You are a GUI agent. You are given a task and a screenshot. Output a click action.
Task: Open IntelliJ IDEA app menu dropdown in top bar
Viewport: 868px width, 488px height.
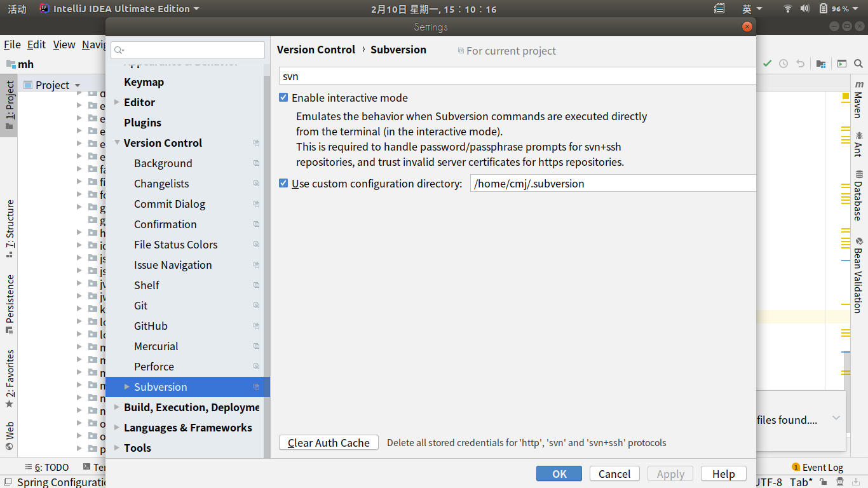coord(119,9)
